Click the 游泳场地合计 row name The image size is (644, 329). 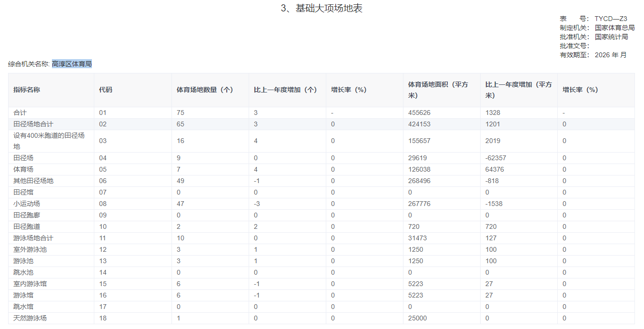click(x=33, y=238)
